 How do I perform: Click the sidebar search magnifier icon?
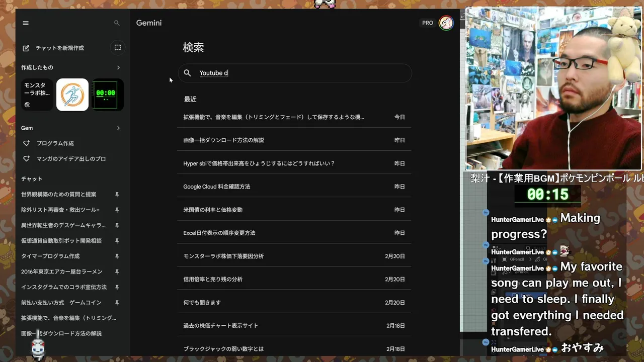tap(117, 23)
